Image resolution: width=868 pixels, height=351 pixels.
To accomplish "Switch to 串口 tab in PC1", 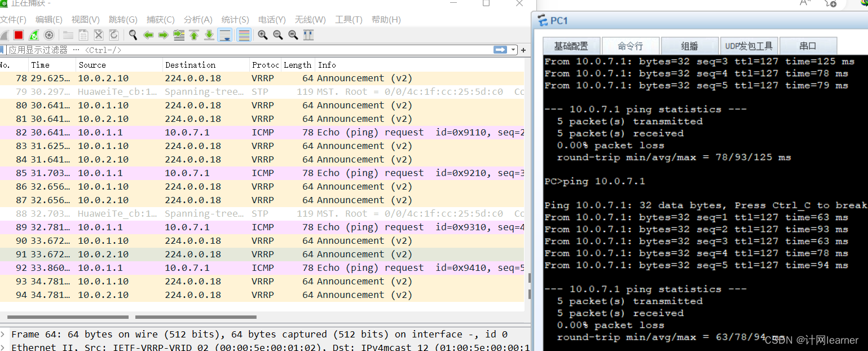I will click(809, 46).
